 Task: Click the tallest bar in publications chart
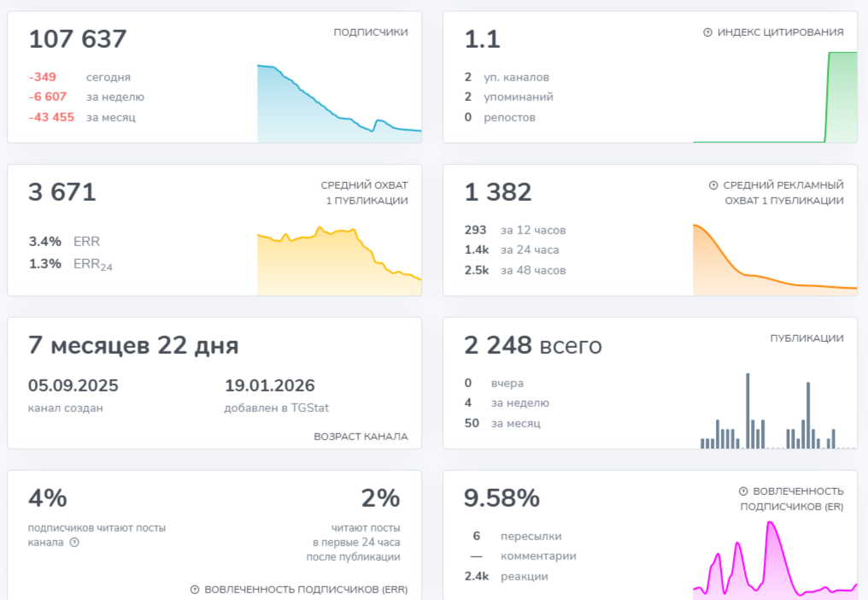pyautogui.click(x=748, y=410)
